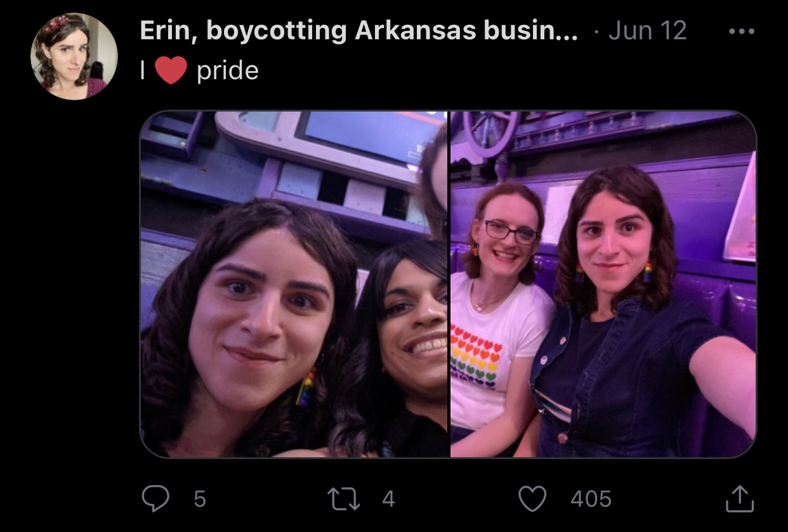Open the profile name starting with Erin, boycotting Arkansas
This screenshot has height=532, width=788.
pyautogui.click(x=358, y=30)
